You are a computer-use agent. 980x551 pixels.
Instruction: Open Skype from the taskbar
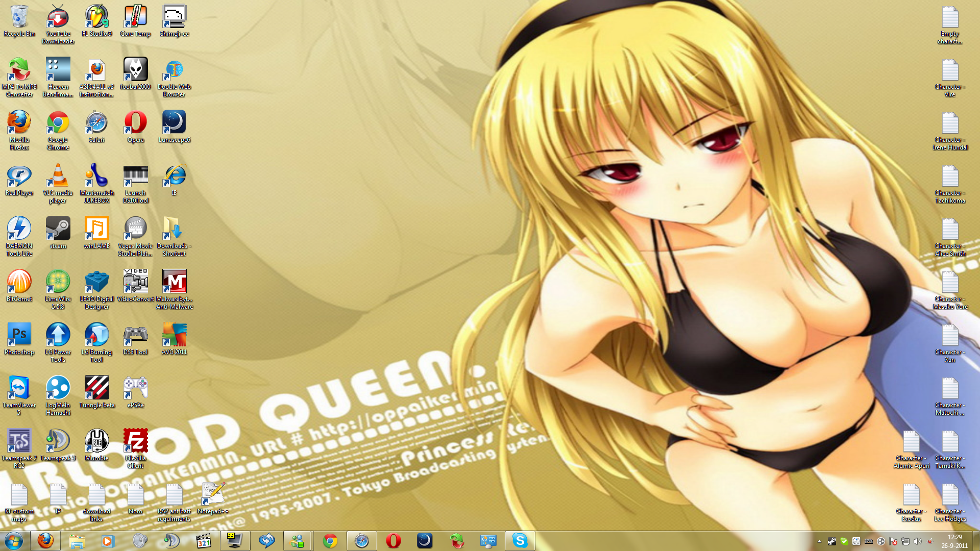[520, 540]
